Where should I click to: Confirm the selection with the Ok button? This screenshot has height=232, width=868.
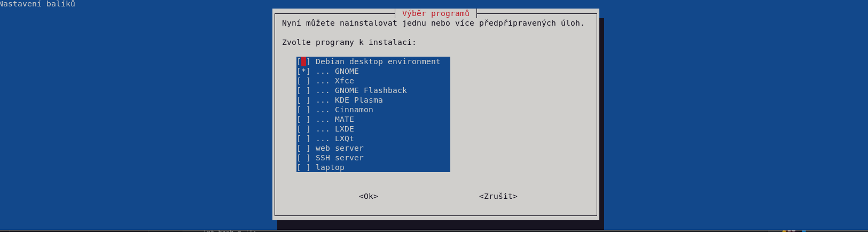pos(369,196)
